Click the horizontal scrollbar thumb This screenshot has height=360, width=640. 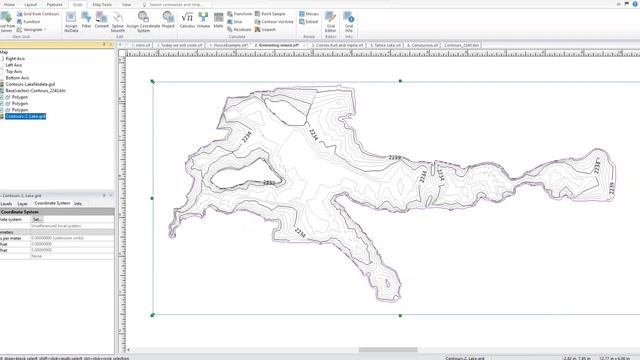pos(388,350)
